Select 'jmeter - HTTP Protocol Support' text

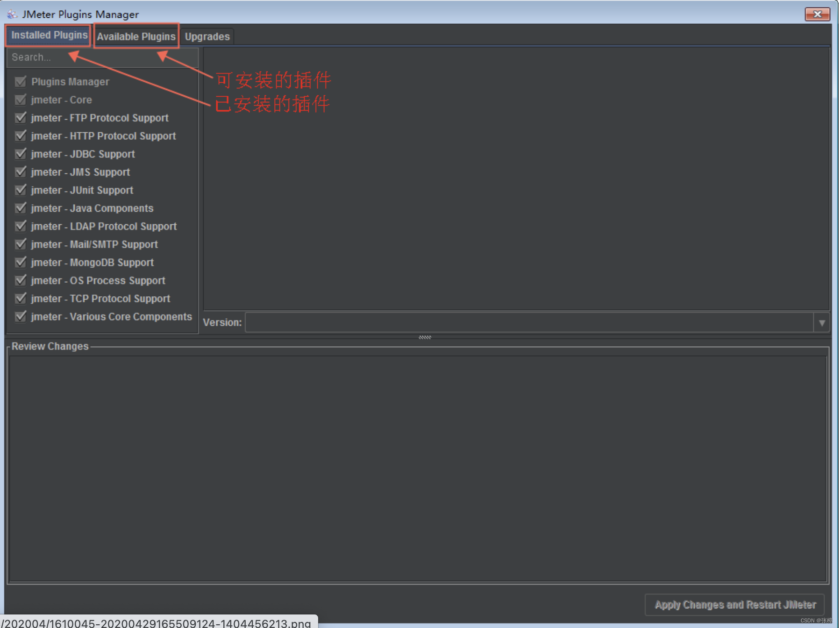(103, 136)
